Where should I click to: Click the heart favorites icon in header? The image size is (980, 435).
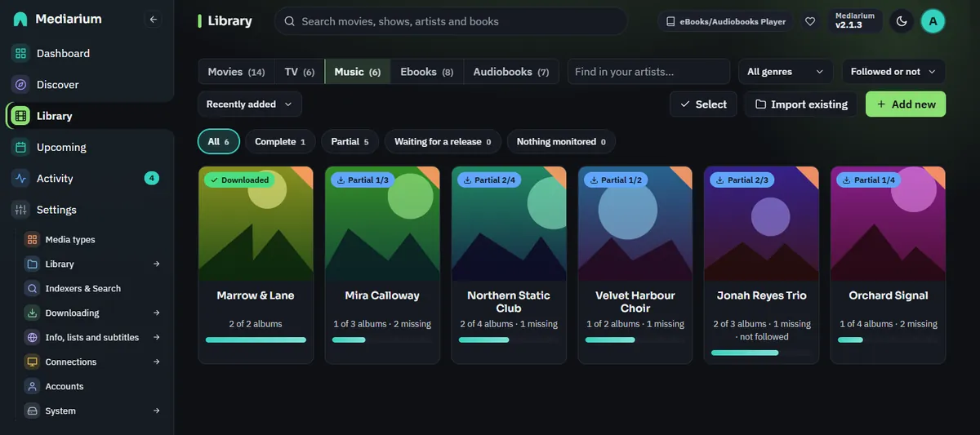click(810, 21)
